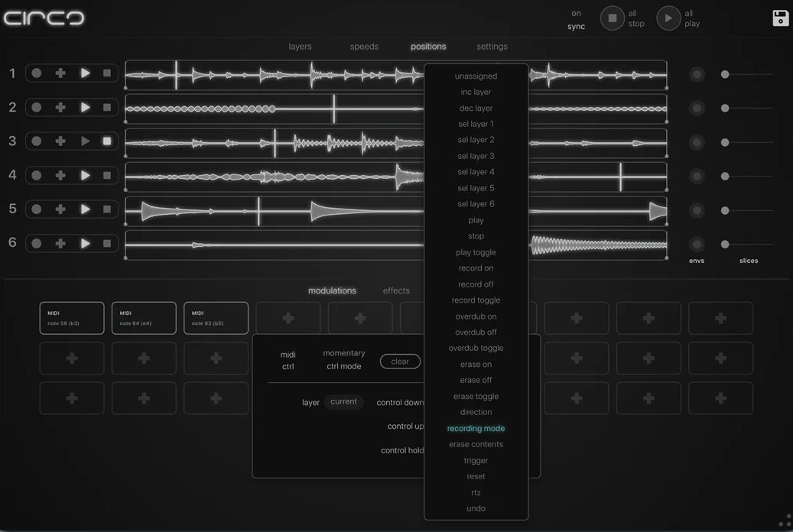This screenshot has height=532, width=793.
Task: Choose trigger in the action list
Action: point(476,461)
